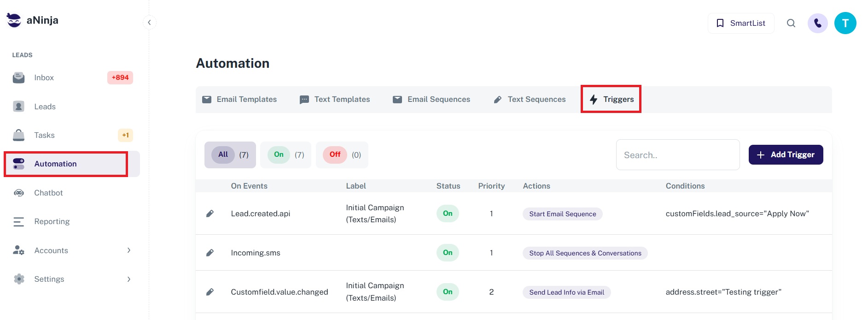This screenshot has width=868, height=320.
Task: Click the user avatar T icon
Action: [x=845, y=23]
